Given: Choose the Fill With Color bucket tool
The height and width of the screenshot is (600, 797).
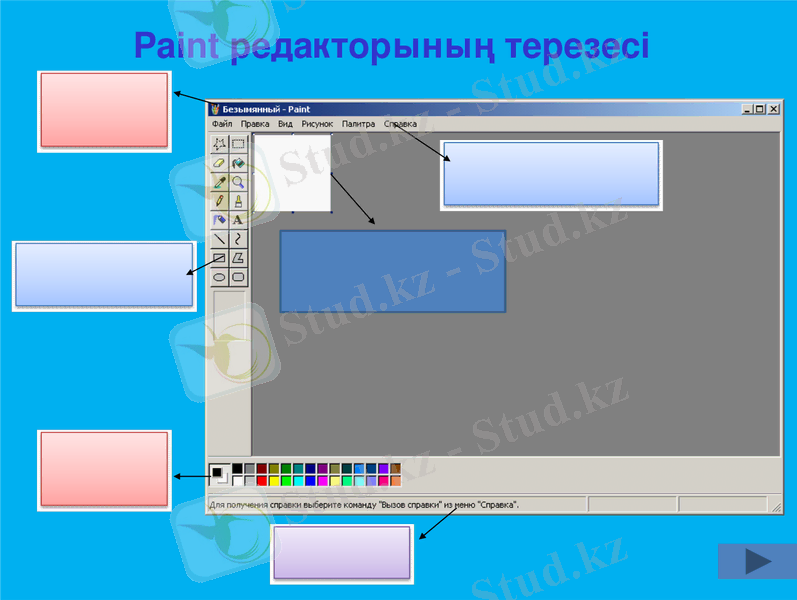Looking at the screenshot, I should [238, 163].
